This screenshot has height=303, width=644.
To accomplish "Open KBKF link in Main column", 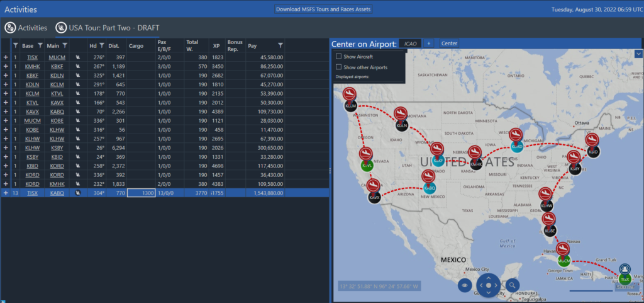I will [57, 67].
